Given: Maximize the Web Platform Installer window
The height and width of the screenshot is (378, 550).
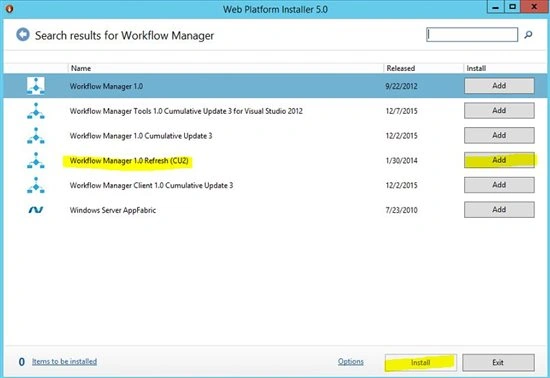Looking at the screenshot, I should [512, 7].
